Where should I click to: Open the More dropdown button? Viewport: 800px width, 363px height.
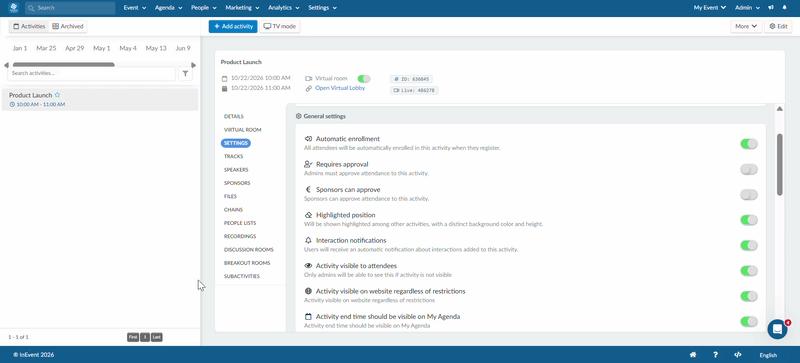coord(746,27)
